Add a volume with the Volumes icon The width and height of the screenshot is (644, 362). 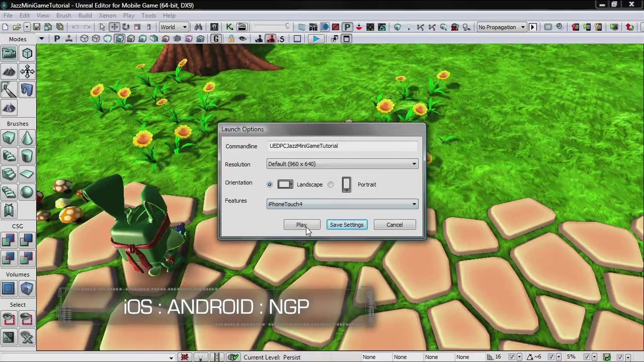27,289
